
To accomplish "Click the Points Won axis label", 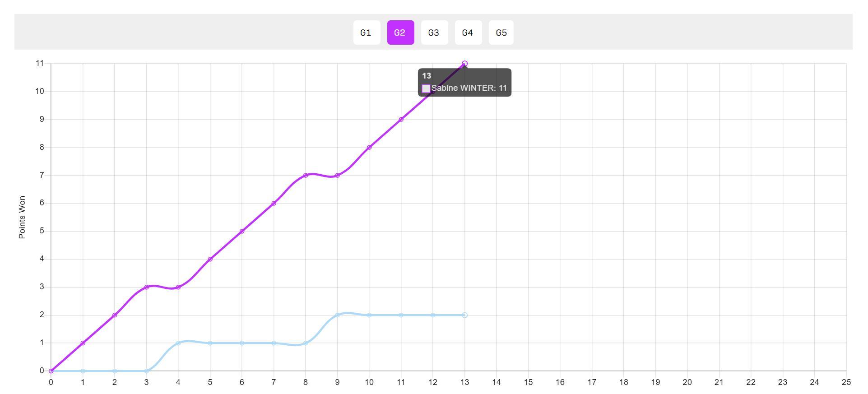I will [x=22, y=217].
